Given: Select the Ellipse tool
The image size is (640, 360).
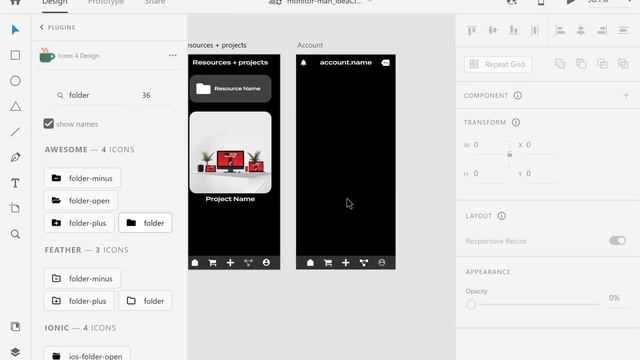Looking at the screenshot, I should click(16, 81).
